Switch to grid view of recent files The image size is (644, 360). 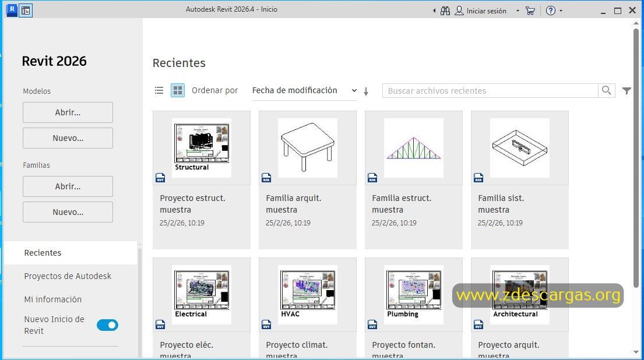pos(178,90)
